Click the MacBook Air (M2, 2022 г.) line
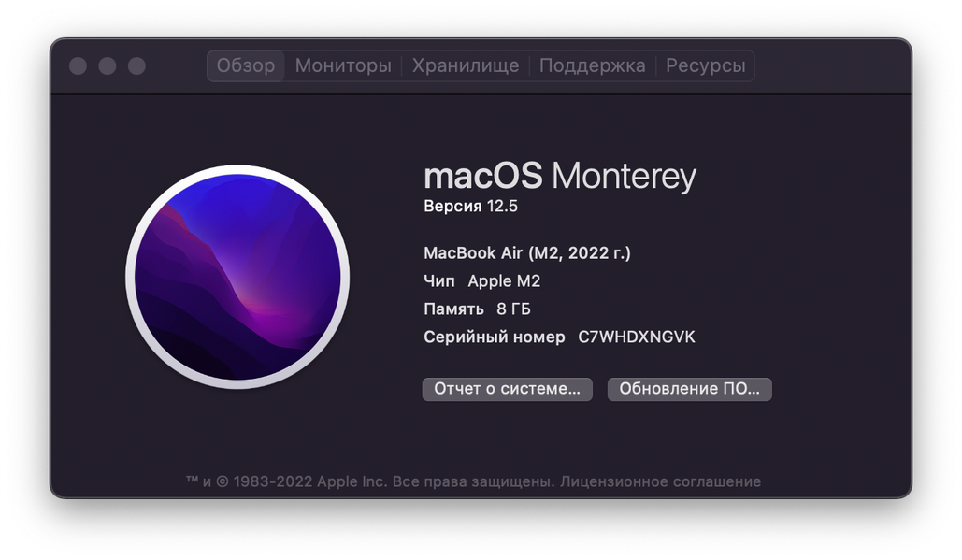Image resolution: width=962 pixels, height=560 pixels. [x=527, y=252]
